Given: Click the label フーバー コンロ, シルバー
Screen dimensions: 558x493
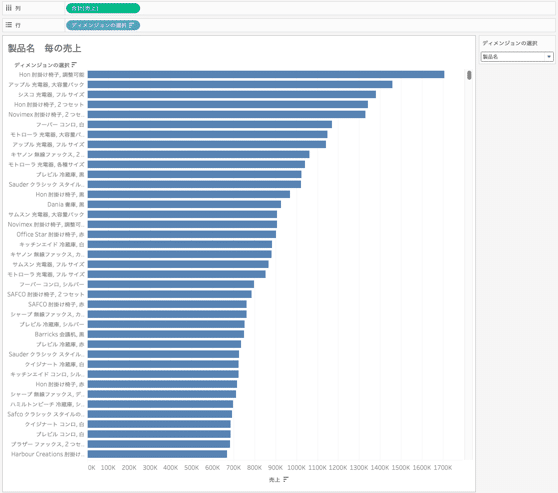Looking at the screenshot, I should pyautogui.click(x=52, y=284).
